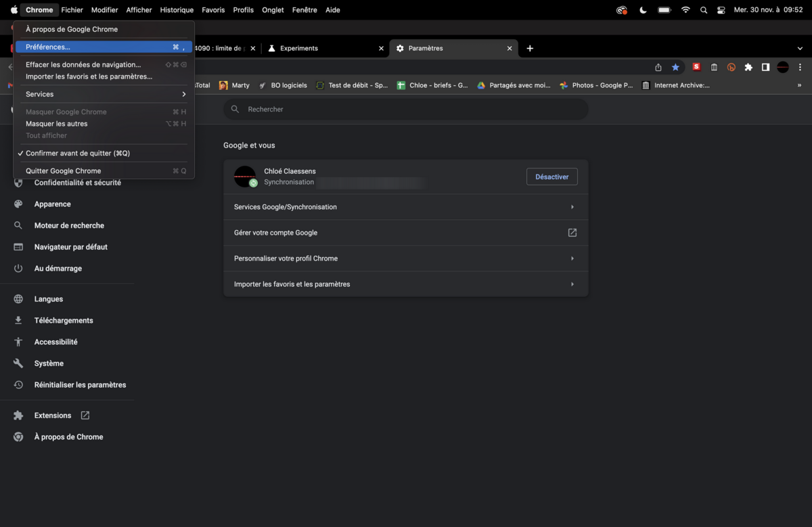Expand Personnaliser votre profil Chrome row

(x=406, y=258)
